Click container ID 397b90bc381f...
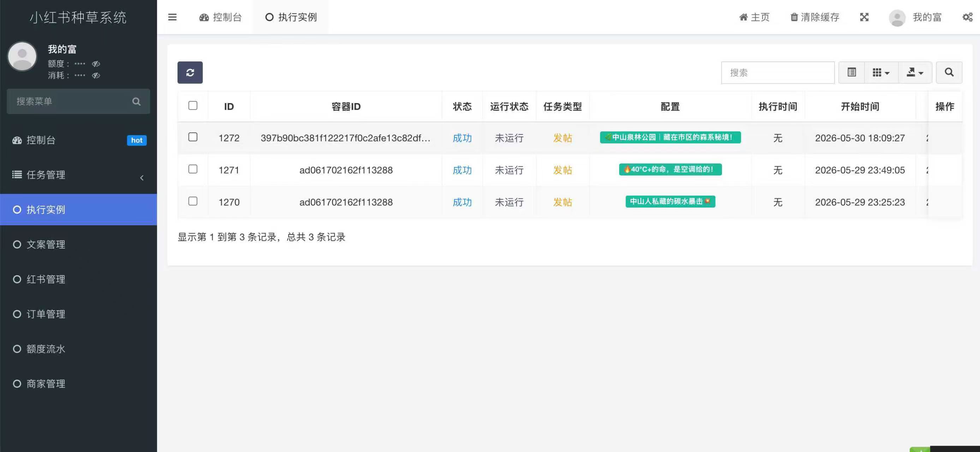 tap(345, 138)
